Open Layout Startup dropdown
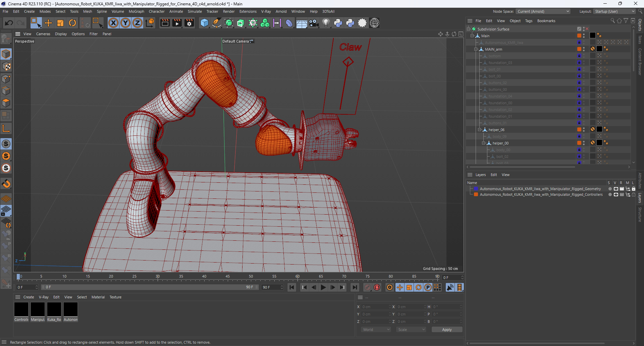 pos(614,11)
